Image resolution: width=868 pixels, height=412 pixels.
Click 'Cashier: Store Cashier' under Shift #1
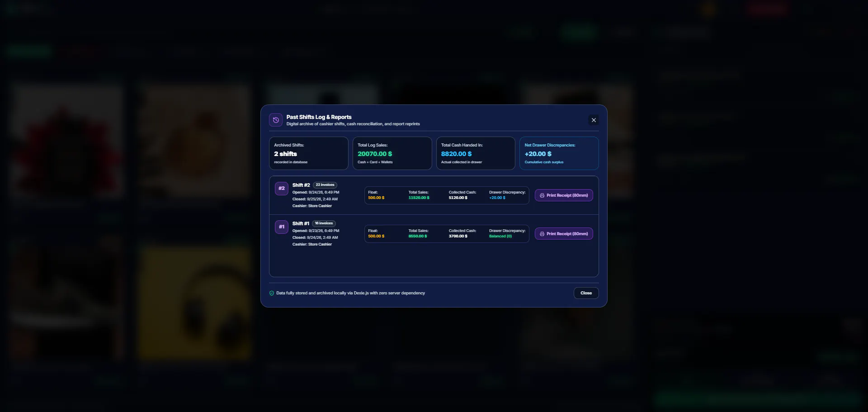(x=312, y=244)
